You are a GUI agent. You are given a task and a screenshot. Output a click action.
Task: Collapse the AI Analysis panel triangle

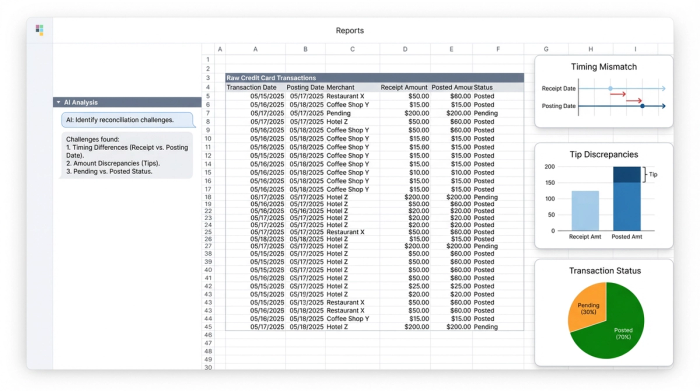pyautogui.click(x=58, y=102)
